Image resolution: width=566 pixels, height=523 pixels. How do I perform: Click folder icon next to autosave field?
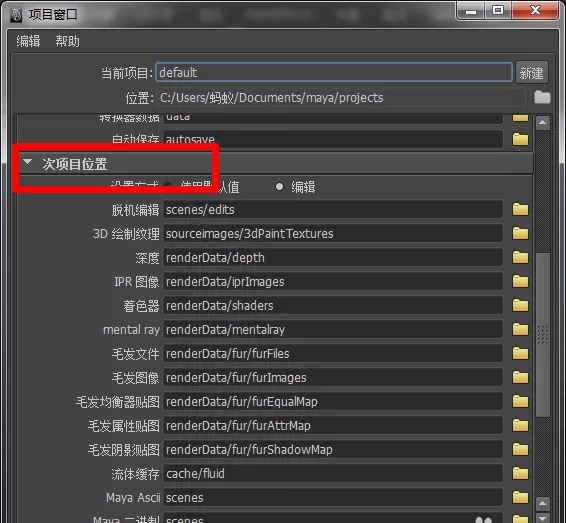coord(520,139)
